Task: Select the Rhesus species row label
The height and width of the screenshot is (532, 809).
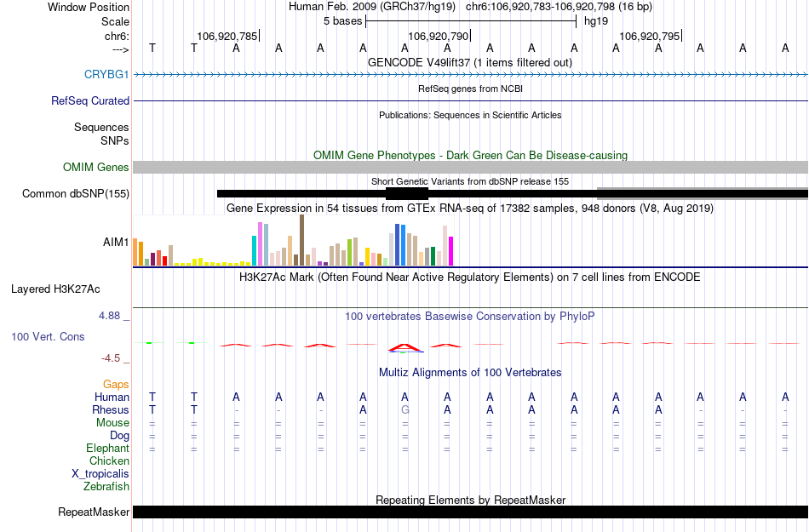Action: [111, 409]
